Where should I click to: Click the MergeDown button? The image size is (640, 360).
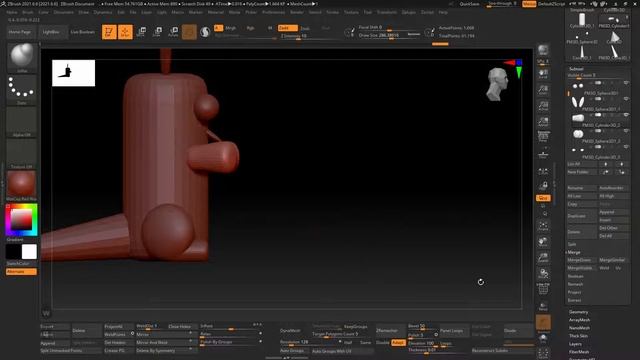click(x=580, y=260)
